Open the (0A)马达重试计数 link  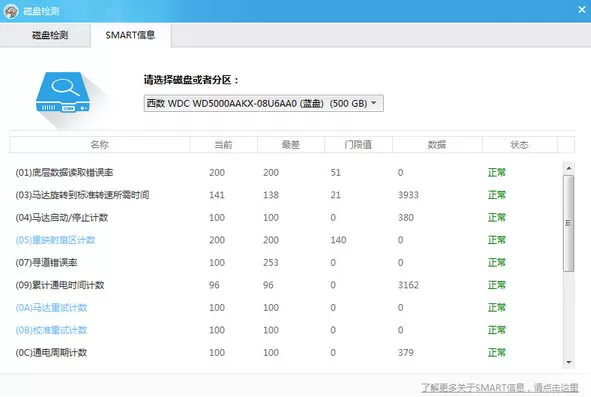coord(51,308)
